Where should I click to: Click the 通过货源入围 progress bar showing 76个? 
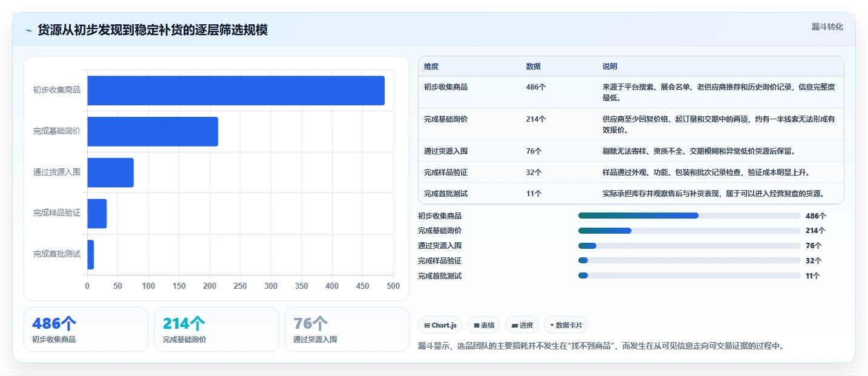tap(690, 246)
